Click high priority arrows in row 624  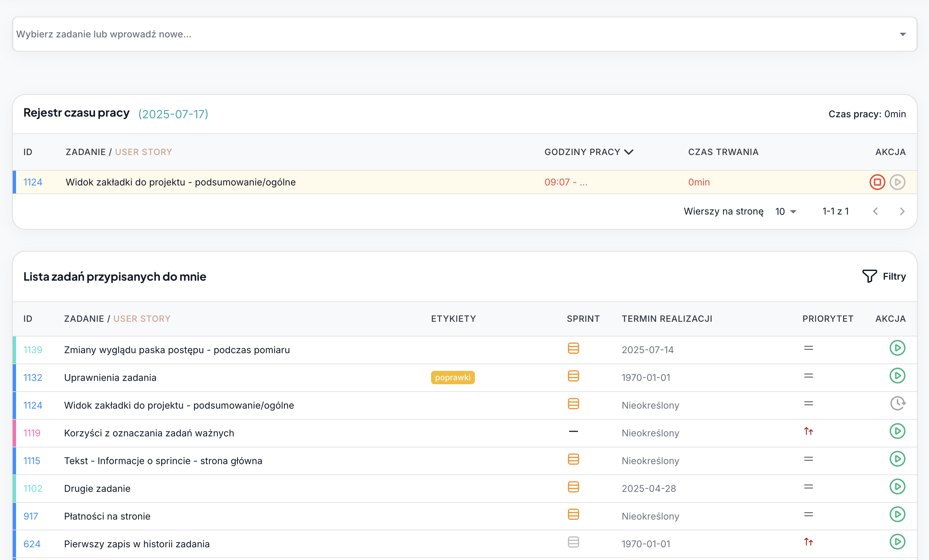pos(808,542)
